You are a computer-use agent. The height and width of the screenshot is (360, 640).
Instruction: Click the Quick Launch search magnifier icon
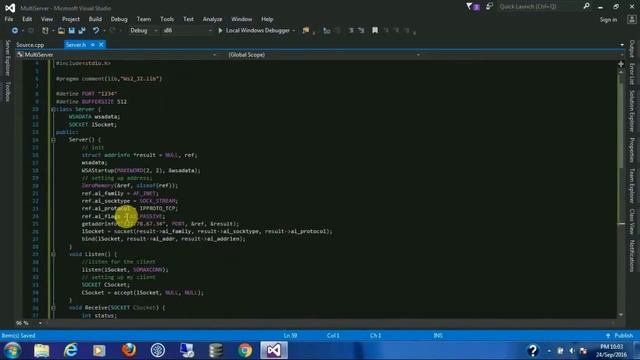click(x=587, y=6)
